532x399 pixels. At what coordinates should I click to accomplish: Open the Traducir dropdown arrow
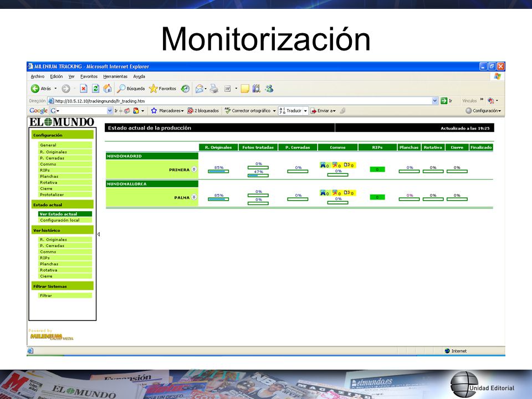(x=305, y=111)
